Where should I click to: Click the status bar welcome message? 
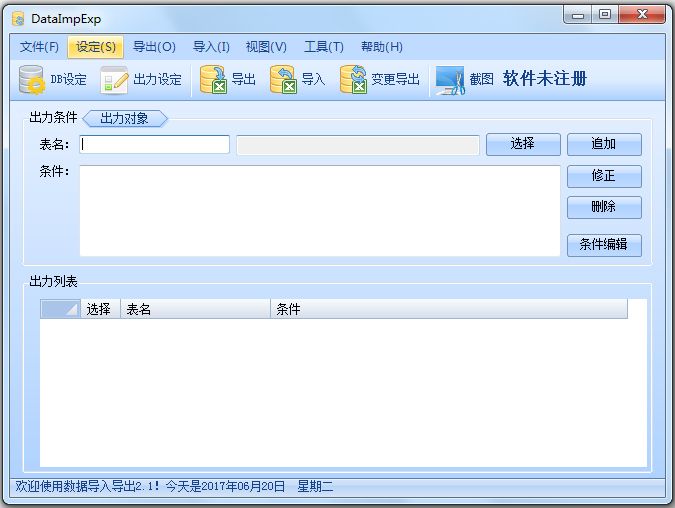(x=174, y=486)
